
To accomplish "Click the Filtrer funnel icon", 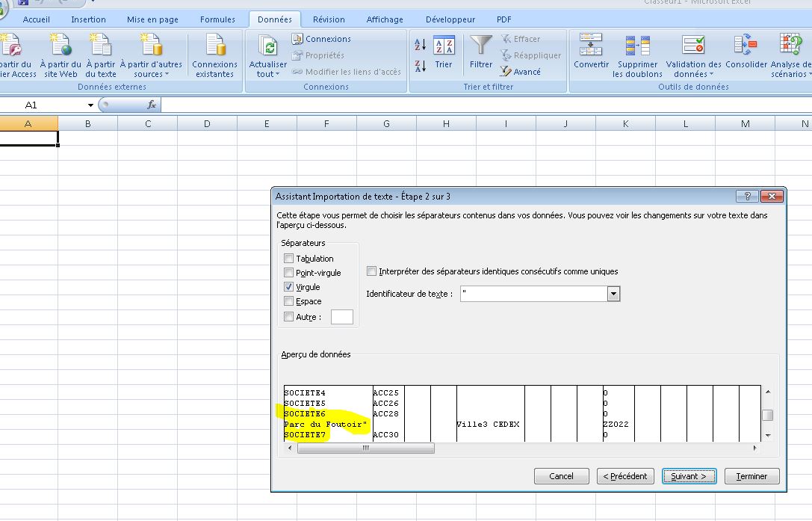I will 480,47.
